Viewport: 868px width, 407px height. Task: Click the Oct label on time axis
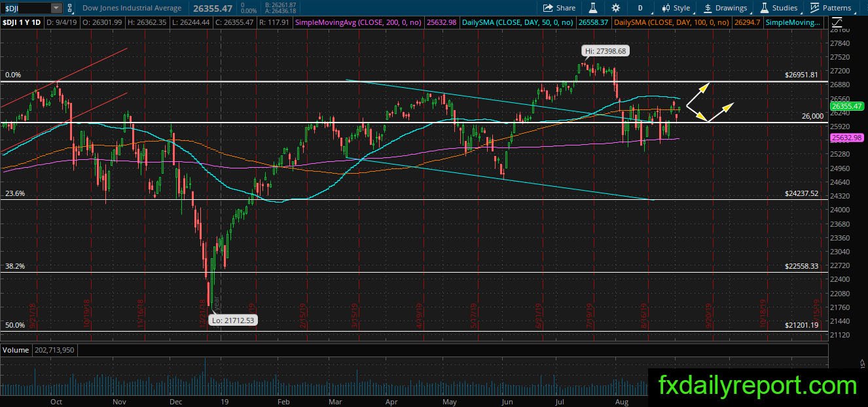pyautogui.click(x=56, y=401)
